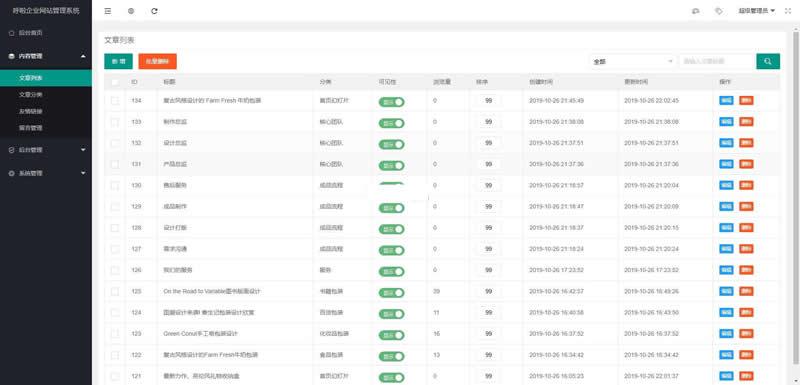Click the blue edit button for article 134
Image resolution: width=800 pixels, height=385 pixels.
pos(726,100)
